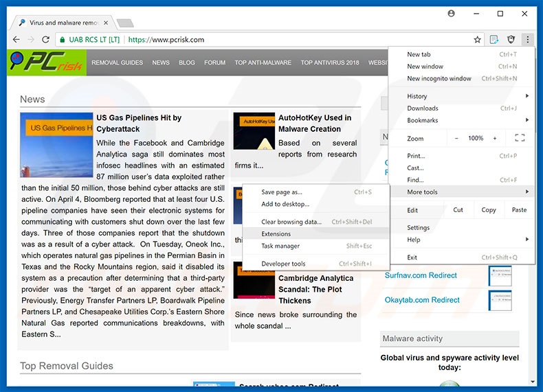
Task: Click the PCrisk logo
Action: tap(45, 62)
